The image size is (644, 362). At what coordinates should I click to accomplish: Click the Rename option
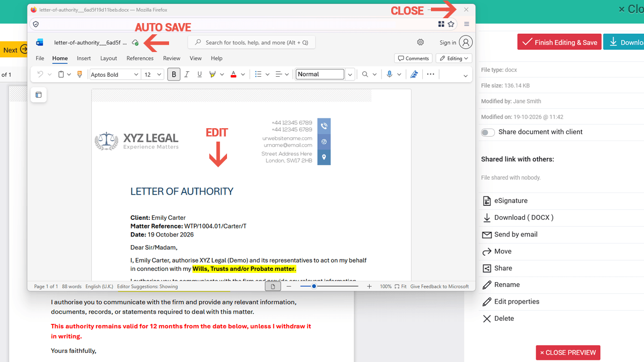pyautogui.click(x=501, y=285)
